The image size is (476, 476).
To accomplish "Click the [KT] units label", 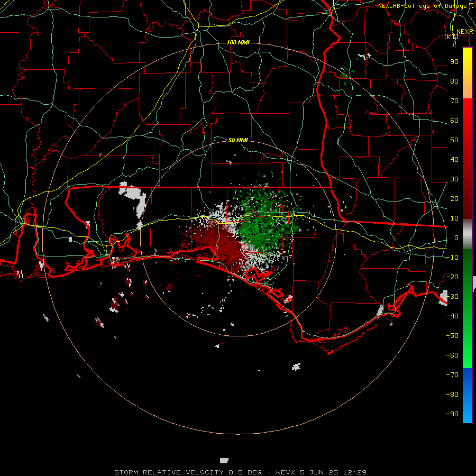I will (x=451, y=36).
